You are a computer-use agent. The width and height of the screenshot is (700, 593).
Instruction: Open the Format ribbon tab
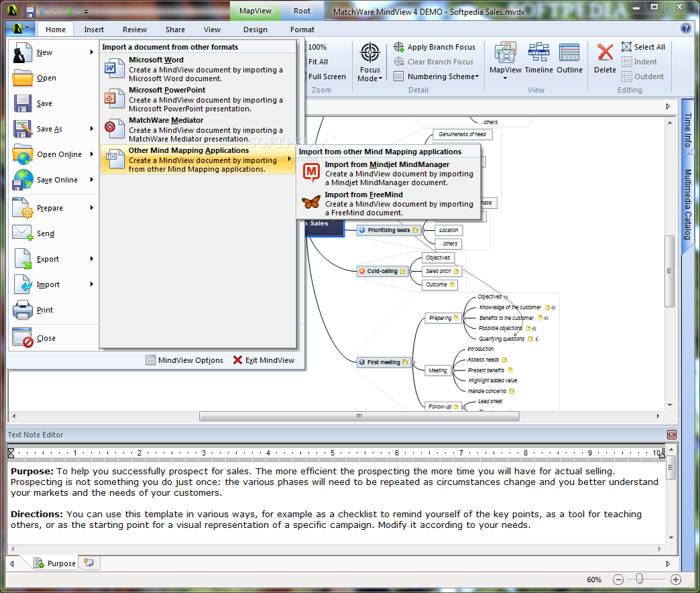[302, 30]
